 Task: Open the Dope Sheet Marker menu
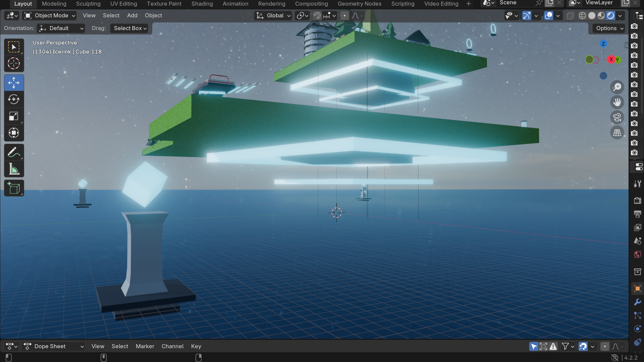(145, 346)
